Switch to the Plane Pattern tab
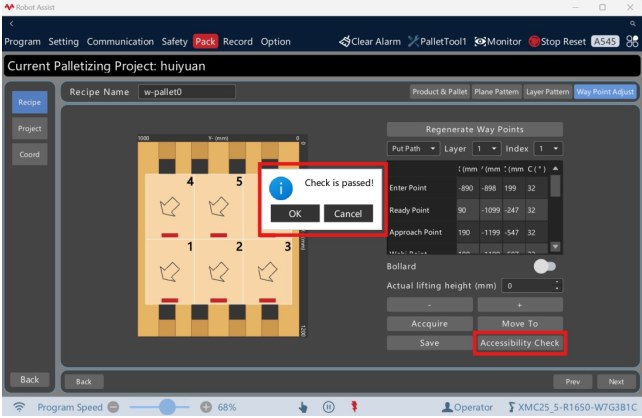The image size is (642, 418). tap(496, 92)
